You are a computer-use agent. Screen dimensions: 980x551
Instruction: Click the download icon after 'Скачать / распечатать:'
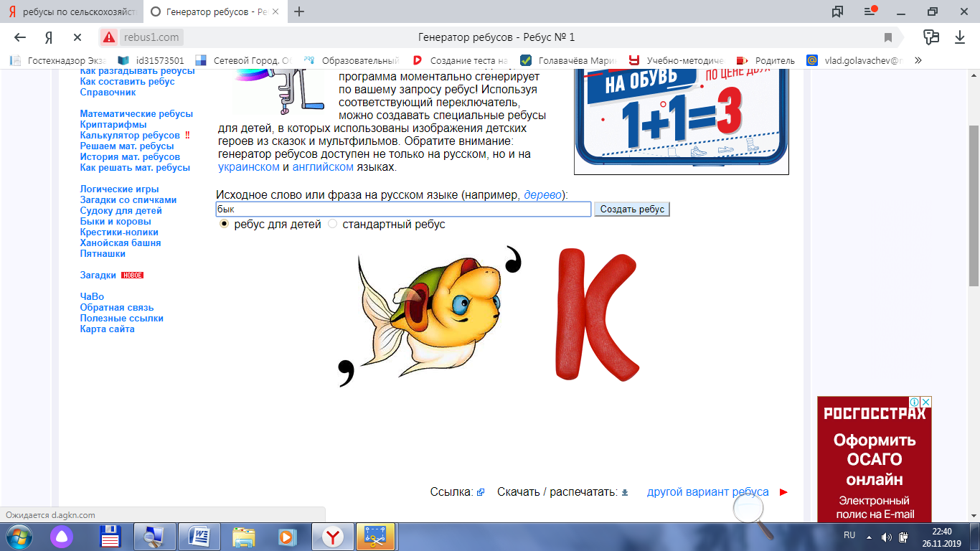tap(625, 492)
